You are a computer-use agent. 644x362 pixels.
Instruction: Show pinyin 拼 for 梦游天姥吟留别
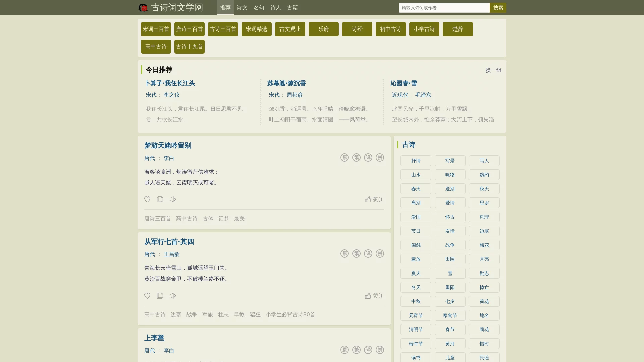coord(380,158)
